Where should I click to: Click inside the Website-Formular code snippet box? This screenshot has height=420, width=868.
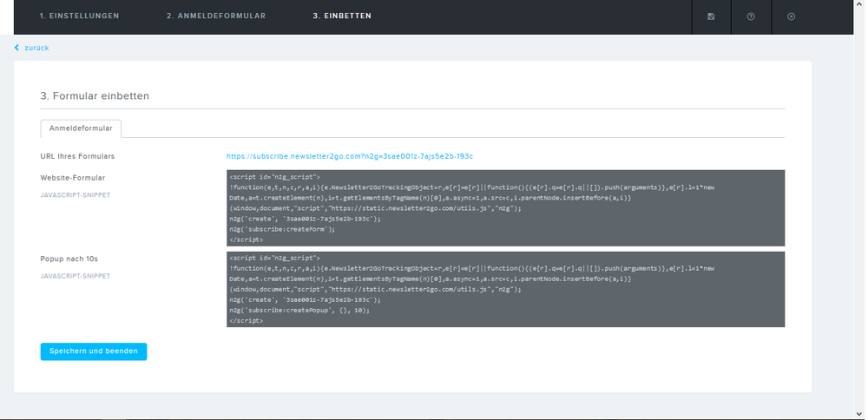tap(505, 208)
